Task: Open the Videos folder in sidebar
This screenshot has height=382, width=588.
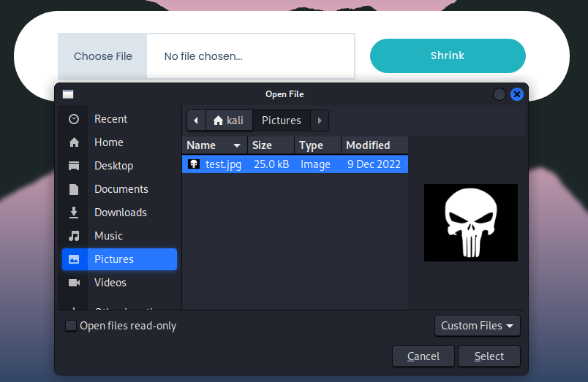Action: click(x=120, y=283)
